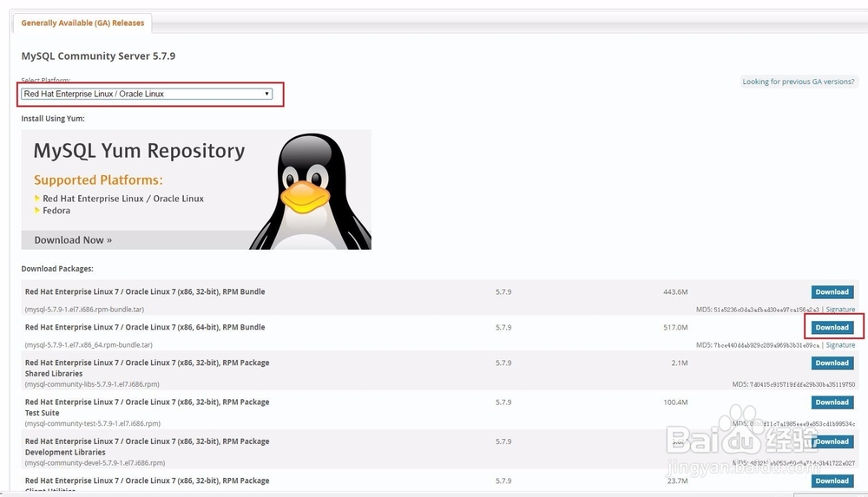Viewport: 868px width, 497px height.
Task: Download the 32-bit Development Libraries package
Action: point(832,441)
